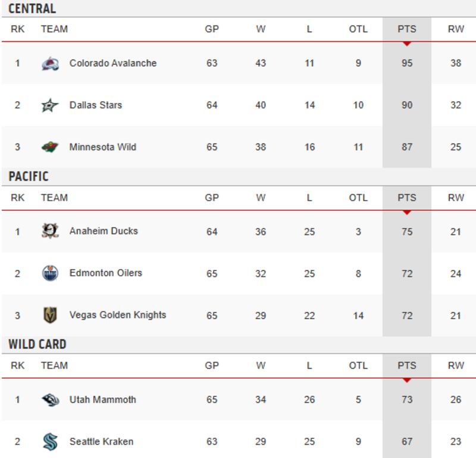Viewport: 476px width, 458px height.
Task: Click the Anaheim Ducks logo icon
Action: [x=51, y=231]
